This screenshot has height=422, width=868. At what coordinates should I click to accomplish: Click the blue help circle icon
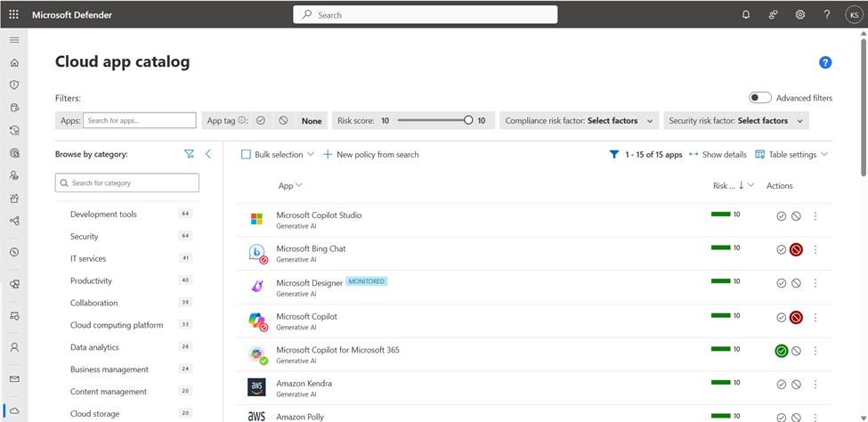(825, 62)
